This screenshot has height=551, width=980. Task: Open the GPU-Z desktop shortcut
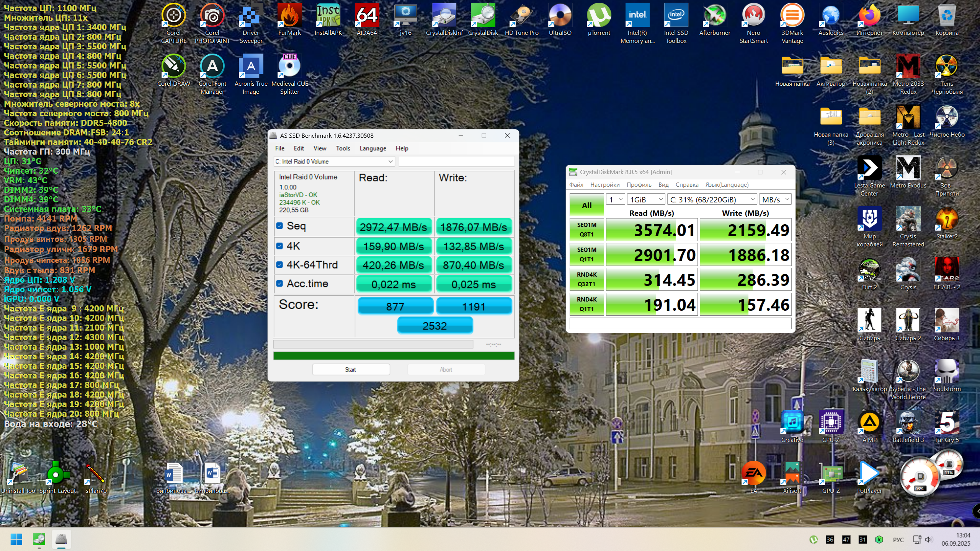coord(831,474)
